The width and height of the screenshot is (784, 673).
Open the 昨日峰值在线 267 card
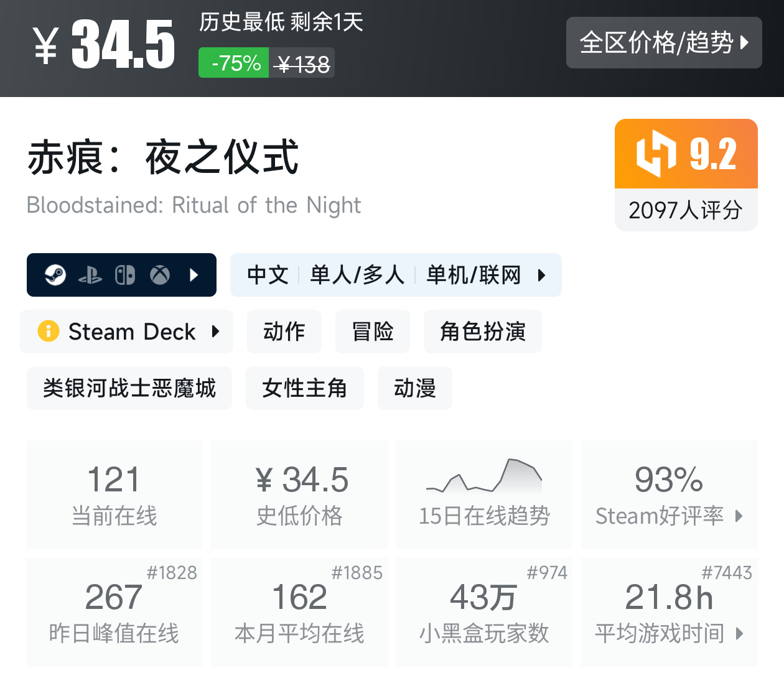point(114,612)
